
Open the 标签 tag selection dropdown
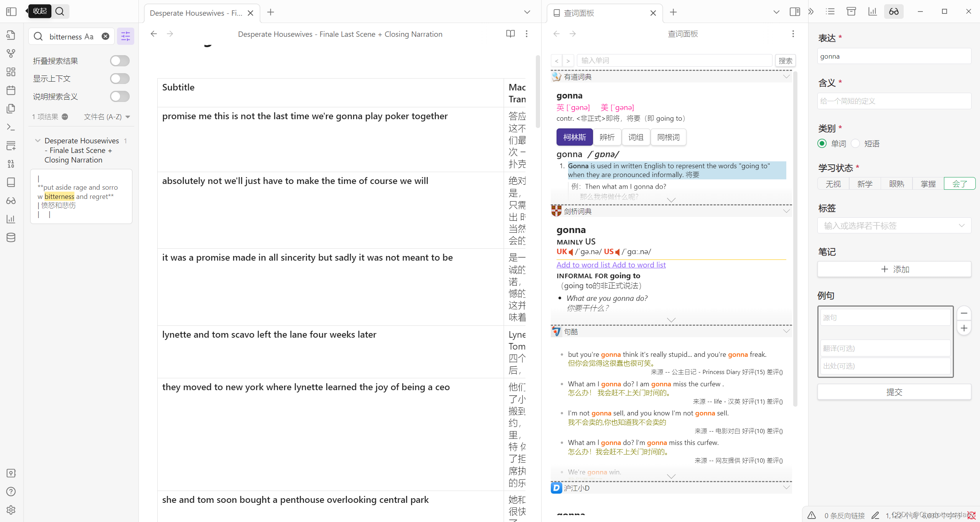894,226
